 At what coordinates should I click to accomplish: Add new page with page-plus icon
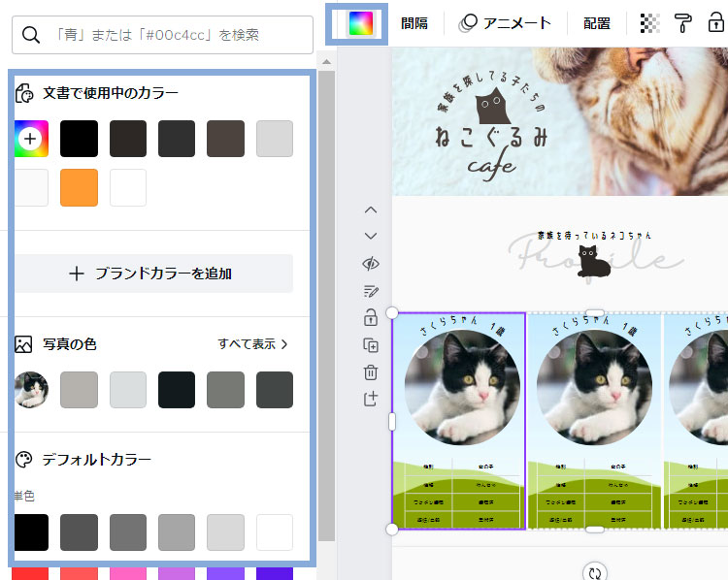pos(371,399)
